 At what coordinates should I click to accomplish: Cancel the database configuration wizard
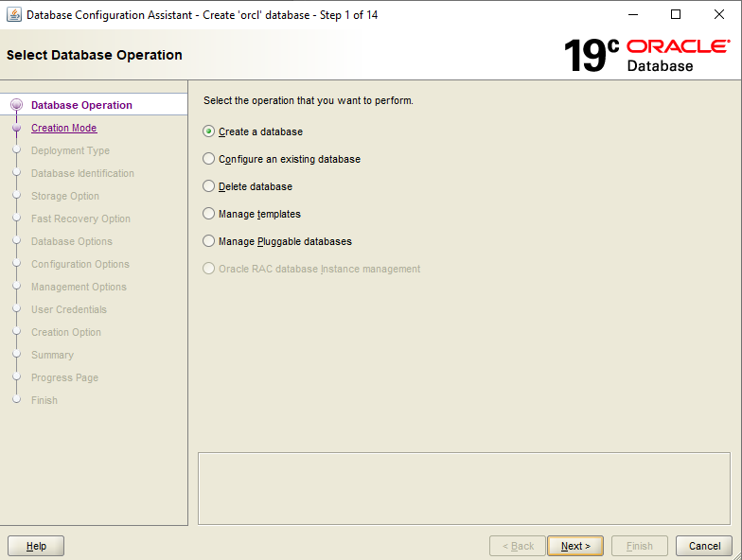pyautogui.click(x=704, y=546)
